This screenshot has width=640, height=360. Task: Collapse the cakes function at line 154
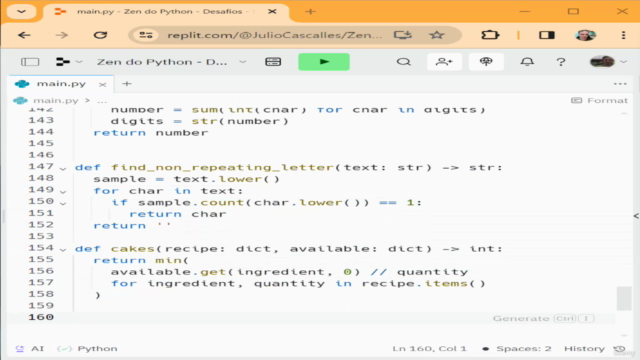coord(63,249)
